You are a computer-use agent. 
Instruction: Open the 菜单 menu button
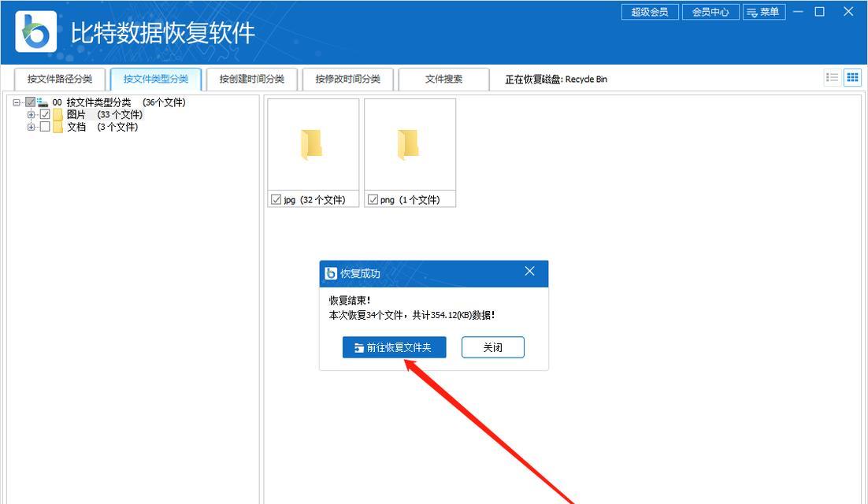click(764, 12)
